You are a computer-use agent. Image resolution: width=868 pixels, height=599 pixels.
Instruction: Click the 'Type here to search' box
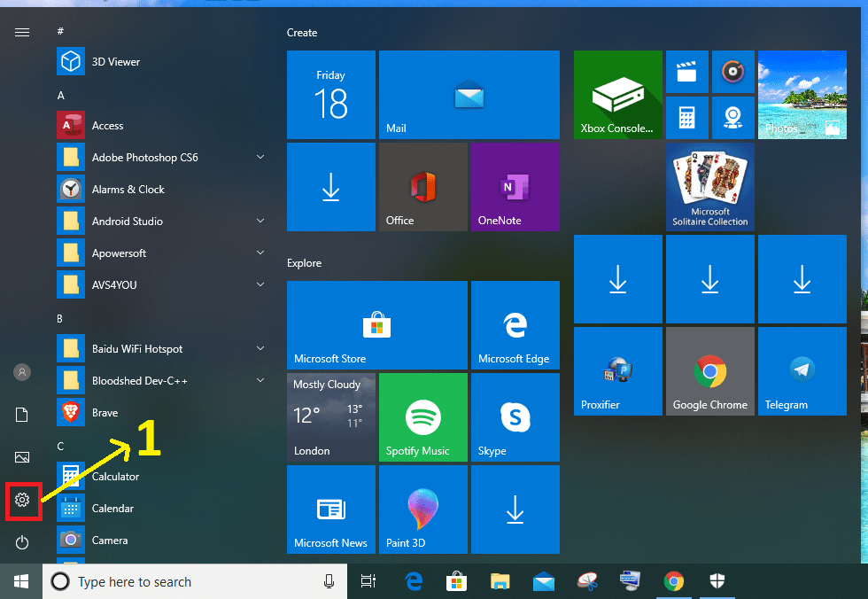195,581
